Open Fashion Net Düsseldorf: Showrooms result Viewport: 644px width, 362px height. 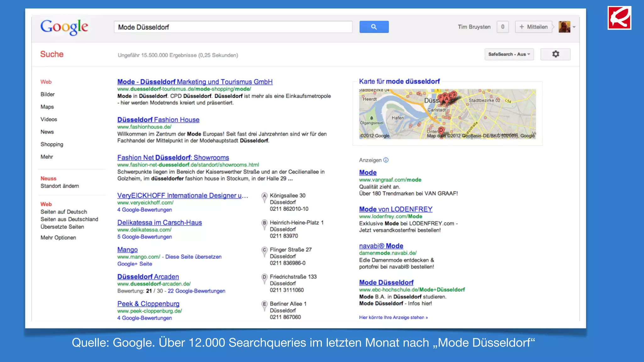pyautogui.click(x=173, y=157)
